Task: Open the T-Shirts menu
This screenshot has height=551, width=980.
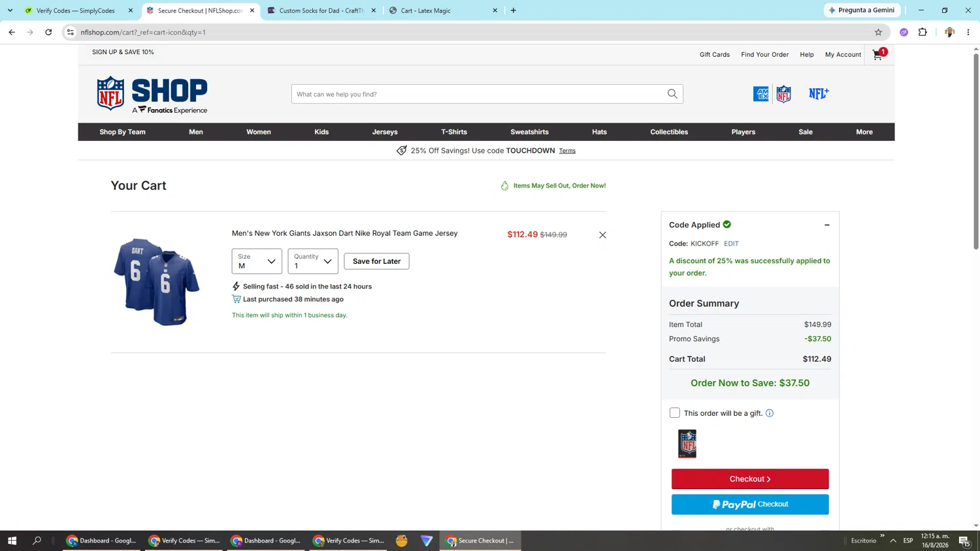Action: (x=454, y=132)
